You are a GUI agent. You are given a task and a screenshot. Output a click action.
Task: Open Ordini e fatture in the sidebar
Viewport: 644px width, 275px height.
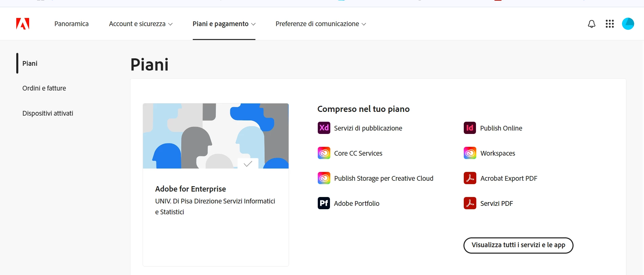click(44, 88)
